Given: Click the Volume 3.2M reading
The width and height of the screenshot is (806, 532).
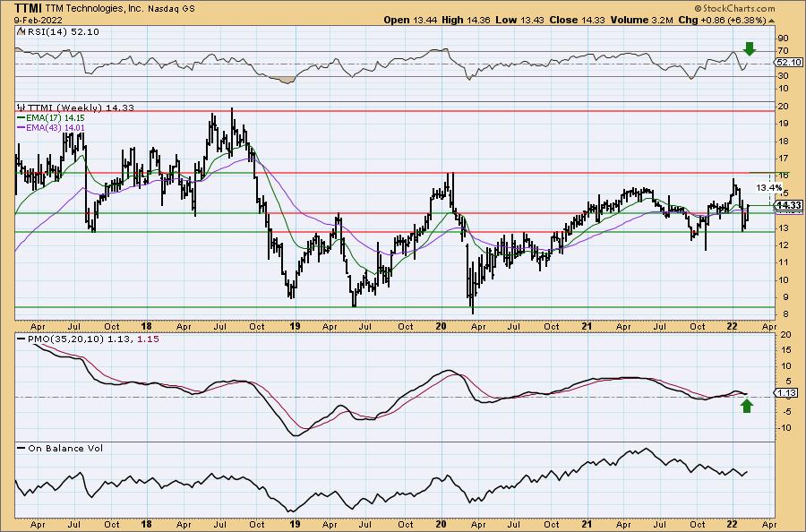Looking at the screenshot, I should 641,20.
